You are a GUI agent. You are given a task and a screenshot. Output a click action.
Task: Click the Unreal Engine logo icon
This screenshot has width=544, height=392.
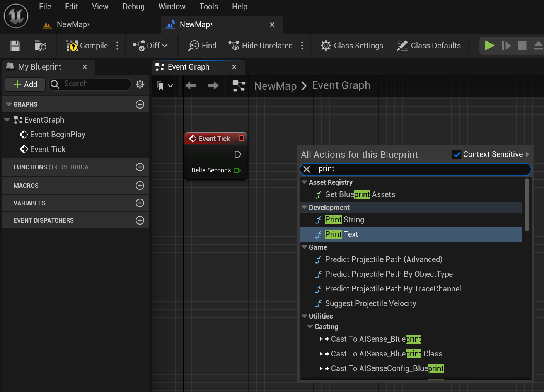point(16,16)
